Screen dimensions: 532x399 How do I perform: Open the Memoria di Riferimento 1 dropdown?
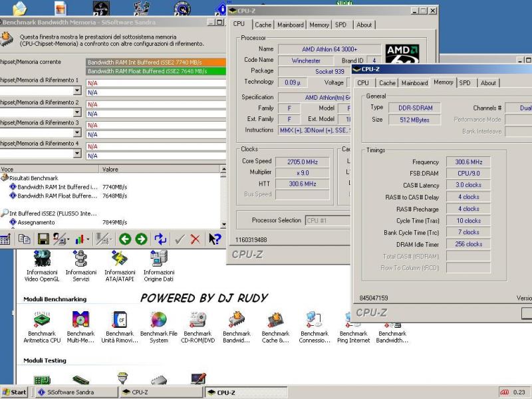tap(77, 90)
